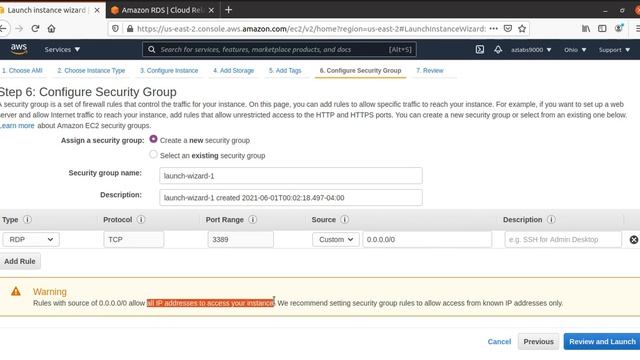
Task: Click the search magnifier icon in AWS bar
Action: click(x=151, y=49)
